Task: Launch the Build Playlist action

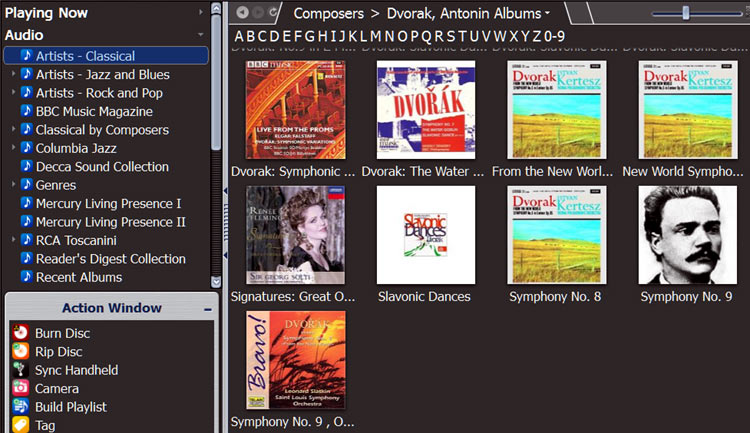Action: (20, 407)
